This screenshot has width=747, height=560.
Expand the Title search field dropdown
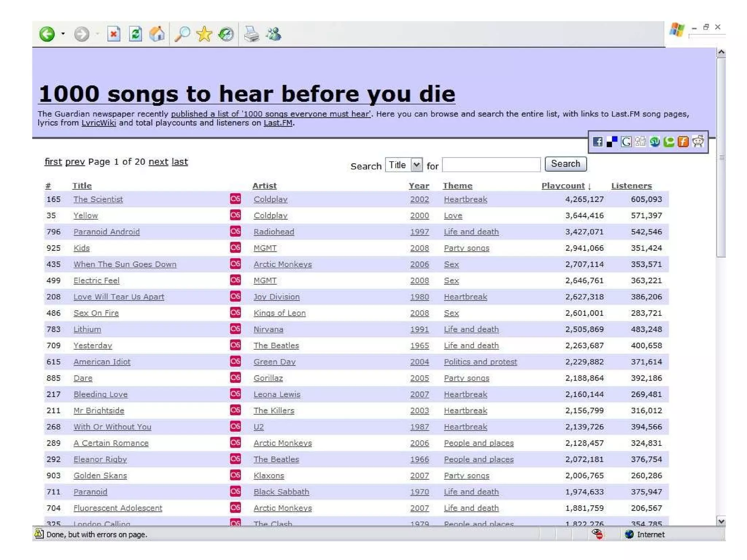coord(416,165)
